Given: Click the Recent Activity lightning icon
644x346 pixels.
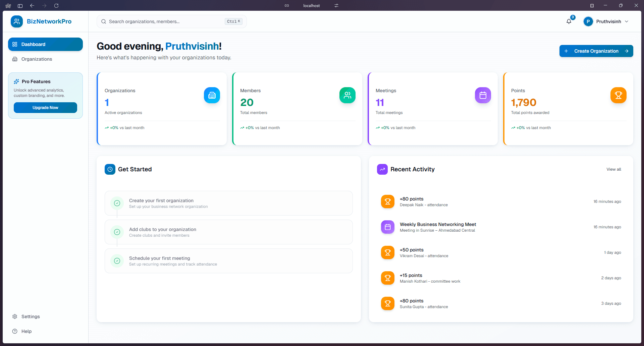Looking at the screenshot, I should [x=382, y=169].
